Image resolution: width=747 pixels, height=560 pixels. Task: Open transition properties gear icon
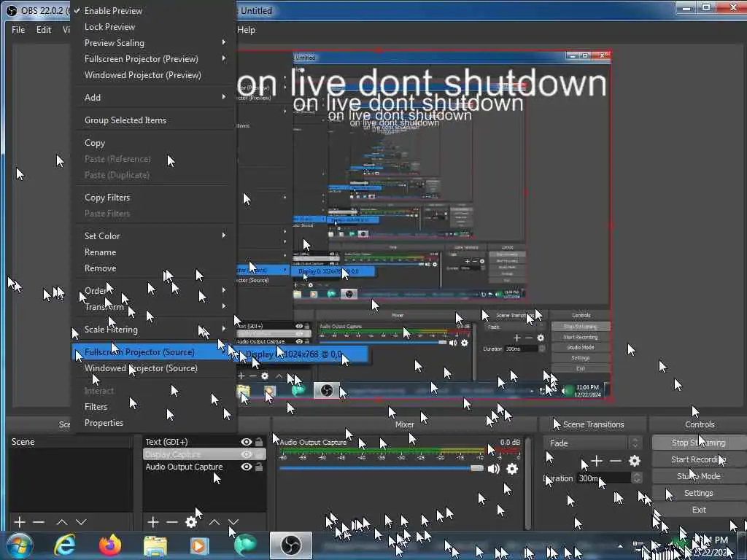(635, 461)
